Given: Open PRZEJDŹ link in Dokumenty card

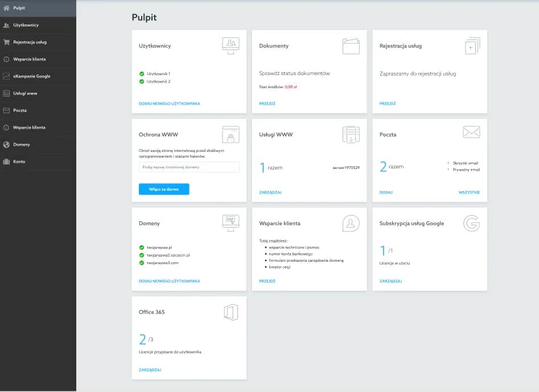Looking at the screenshot, I should point(267,104).
